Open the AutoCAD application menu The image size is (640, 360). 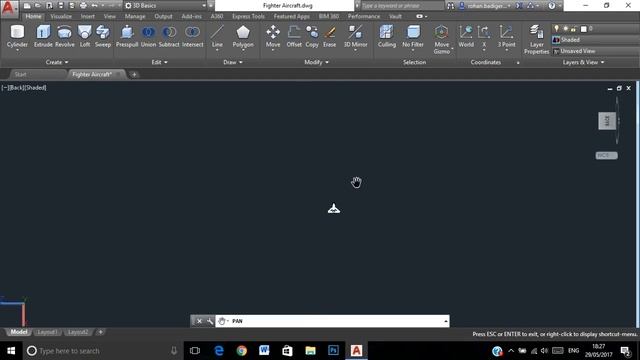pyautogui.click(x=9, y=7)
